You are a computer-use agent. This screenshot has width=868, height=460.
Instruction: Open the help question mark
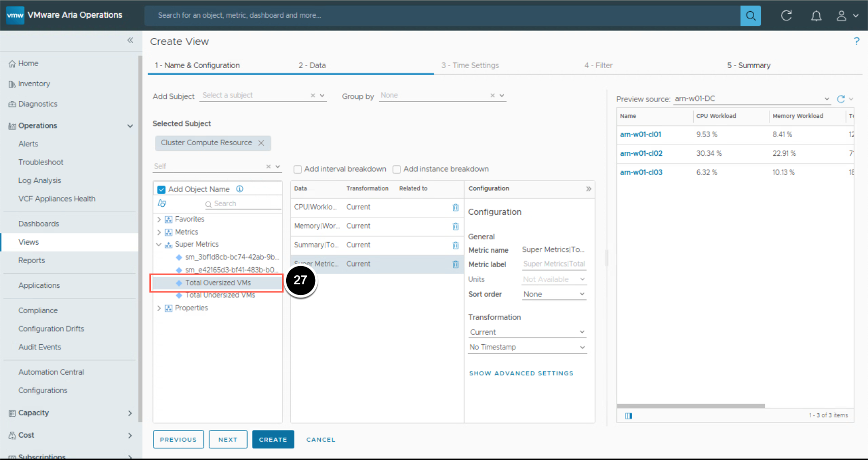[856, 41]
